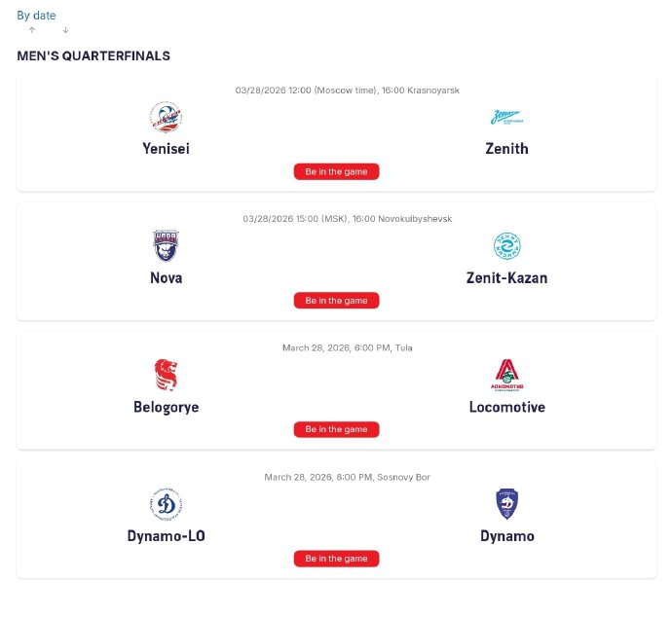Image resolution: width=672 pixels, height=617 pixels.
Task: Open the Nova club logo
Action: (166, 246)
